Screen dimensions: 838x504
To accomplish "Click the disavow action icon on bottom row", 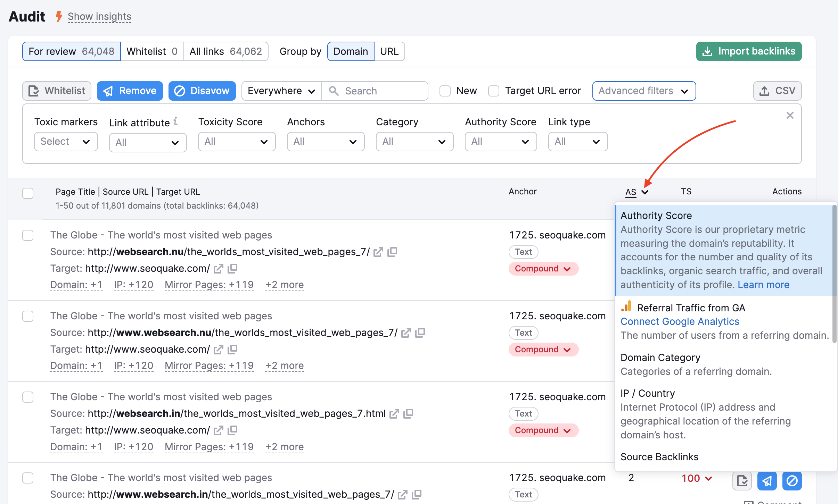I will 792,481.
